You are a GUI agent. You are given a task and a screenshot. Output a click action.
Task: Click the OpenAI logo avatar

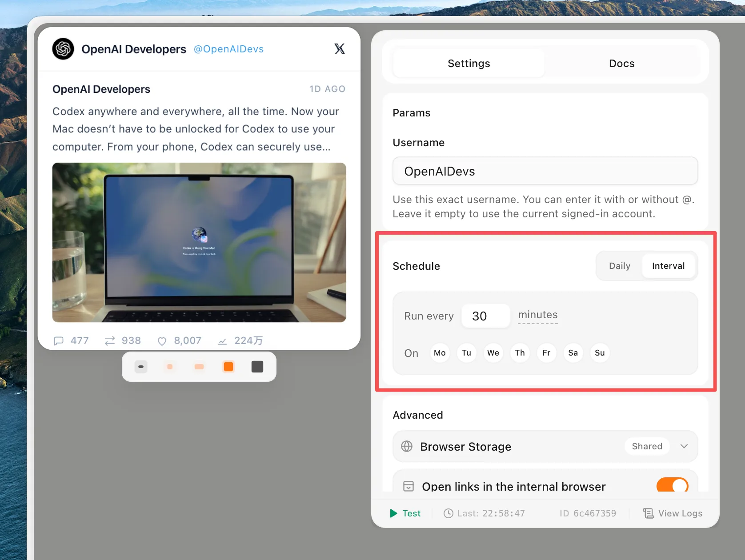(x=63, y=49)
